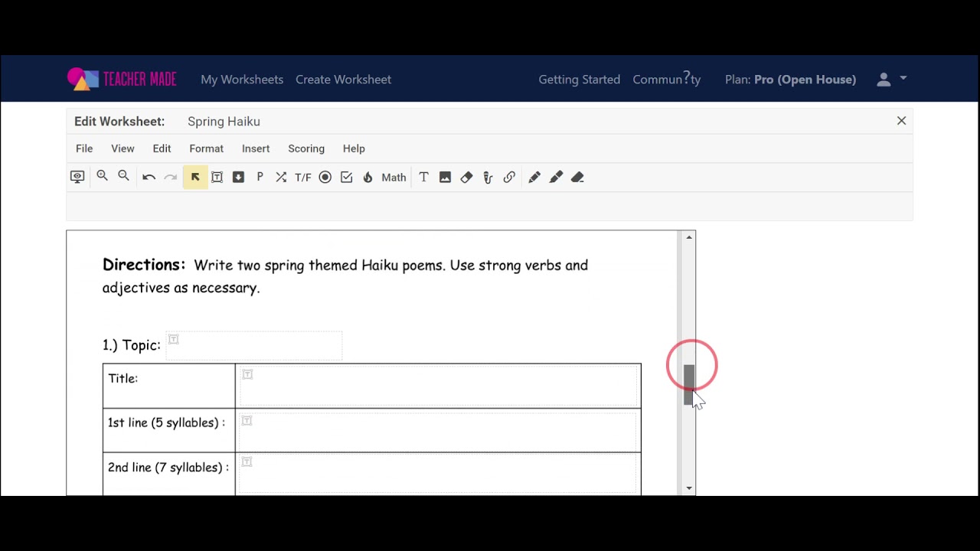Click the scroll up arrow of the worksheet
This screenshot has width=980, height=551.
click(x=689, y=237)
